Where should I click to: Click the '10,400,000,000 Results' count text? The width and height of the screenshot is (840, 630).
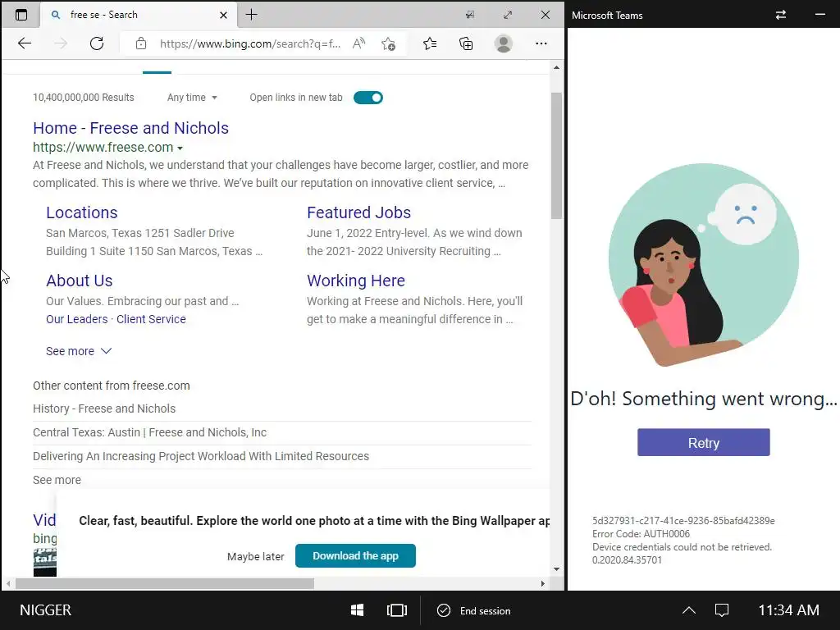pyautogui.click(x=84, y=98)
